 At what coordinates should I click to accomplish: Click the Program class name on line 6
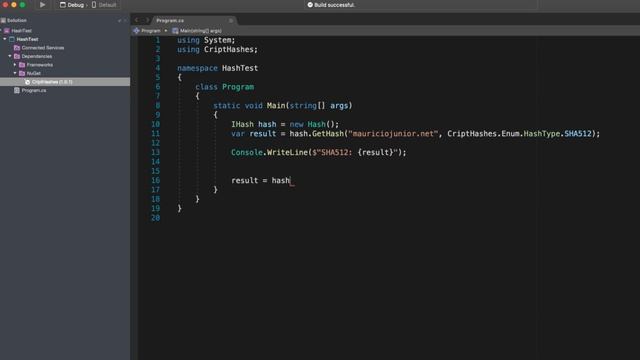[238, 87]
